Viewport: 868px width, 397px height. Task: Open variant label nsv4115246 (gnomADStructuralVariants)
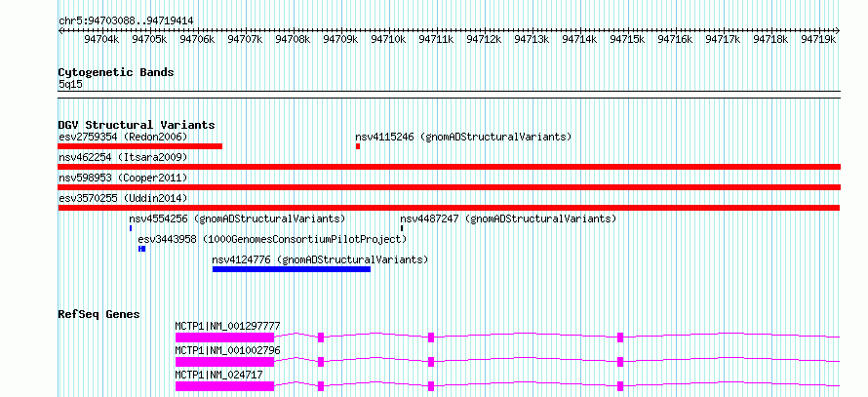coord(463,137)
